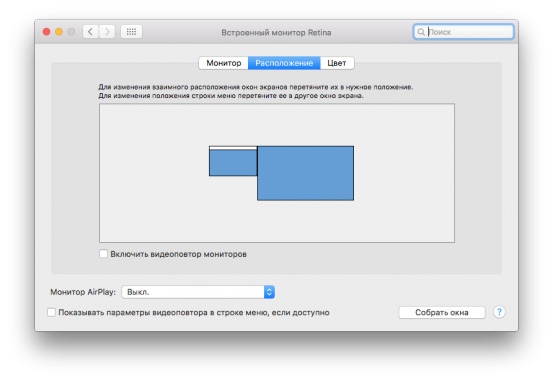
Task: Switch to the Монитор tab
Action: (224, 63)
